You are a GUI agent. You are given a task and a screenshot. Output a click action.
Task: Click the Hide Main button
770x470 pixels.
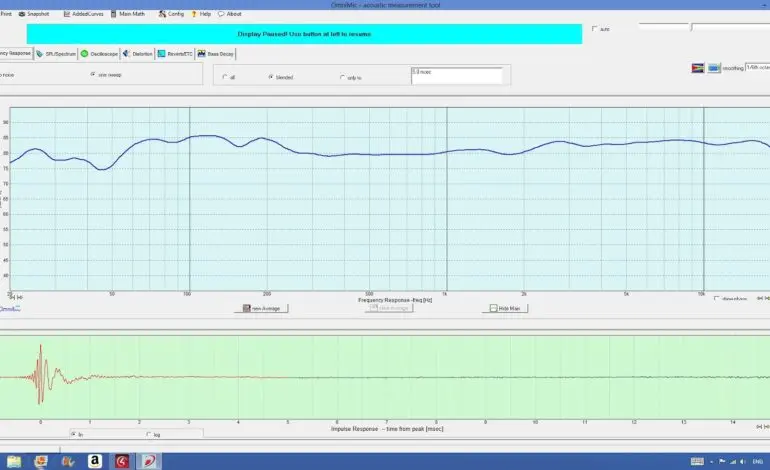[505, 308]
